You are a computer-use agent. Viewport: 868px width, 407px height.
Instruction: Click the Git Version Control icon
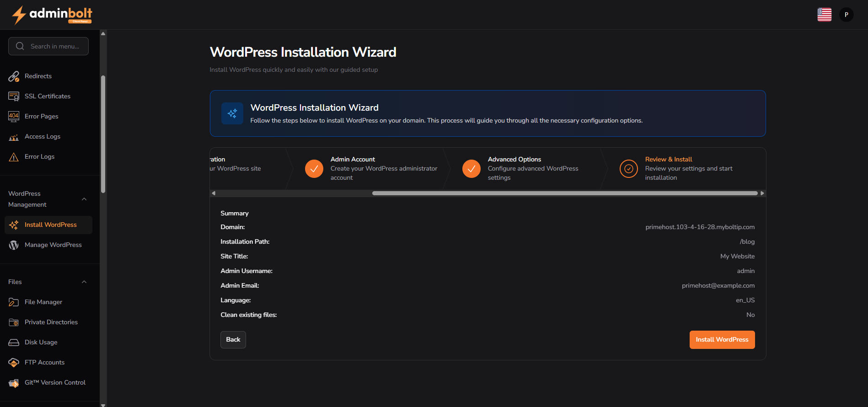[x=14, y=383]
